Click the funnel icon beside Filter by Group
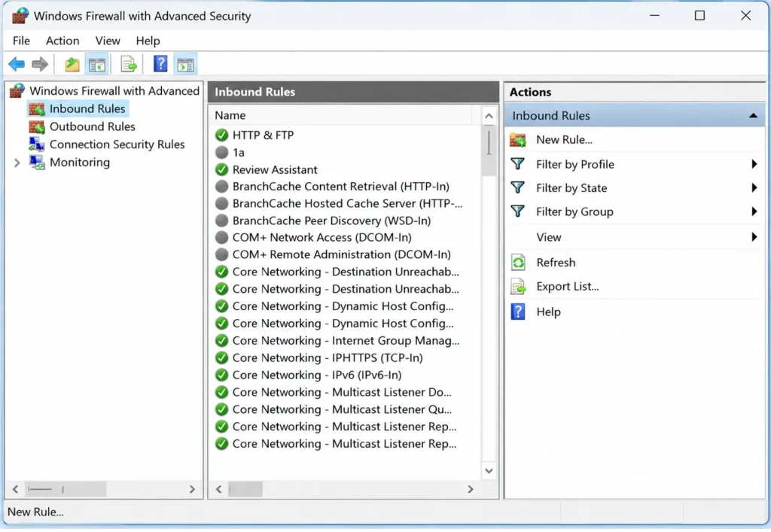Viewport: 771px width, 532px height. pyautogui.click(x=517, y=211)
